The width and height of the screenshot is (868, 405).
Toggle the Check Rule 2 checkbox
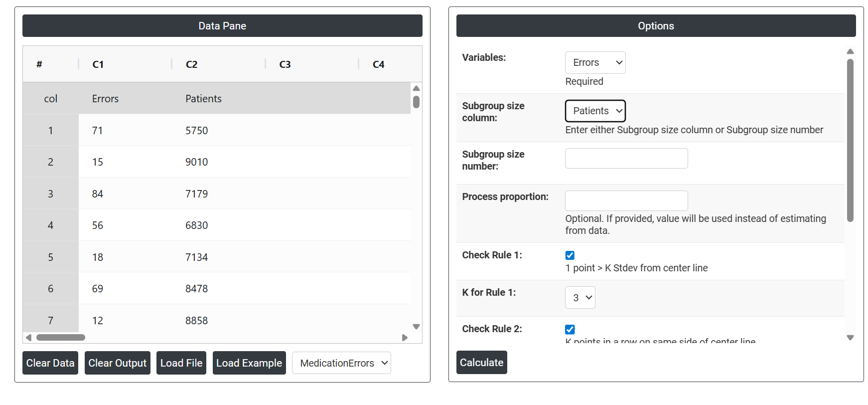(570, 329)
